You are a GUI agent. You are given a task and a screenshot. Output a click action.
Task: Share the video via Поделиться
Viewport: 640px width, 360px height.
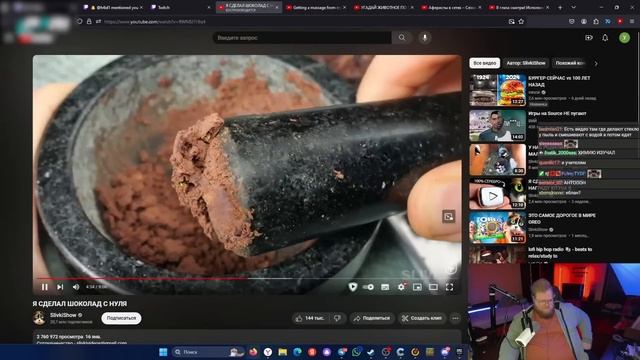click(x=371, y=318)
